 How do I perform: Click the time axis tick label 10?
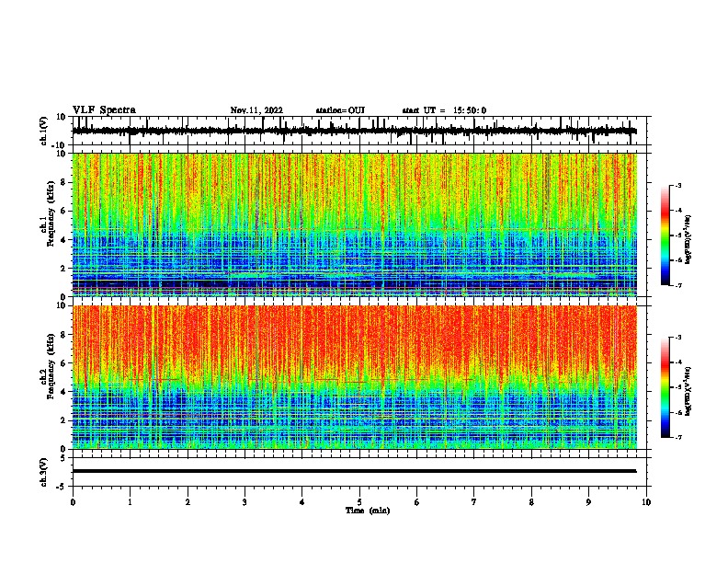tap(646, 502)
